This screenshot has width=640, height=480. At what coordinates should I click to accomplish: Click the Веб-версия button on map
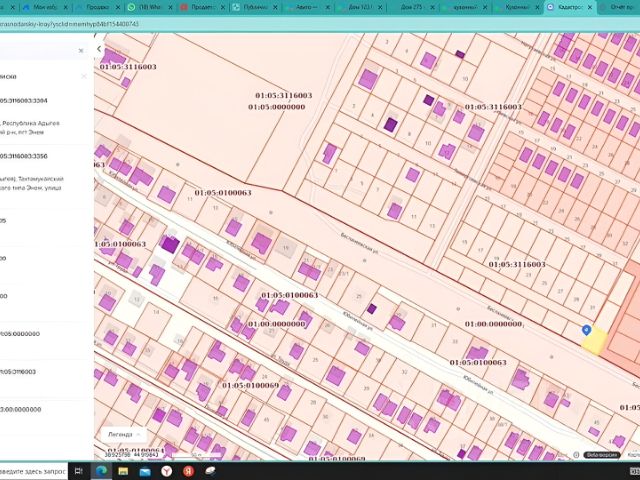click(601, 455)
